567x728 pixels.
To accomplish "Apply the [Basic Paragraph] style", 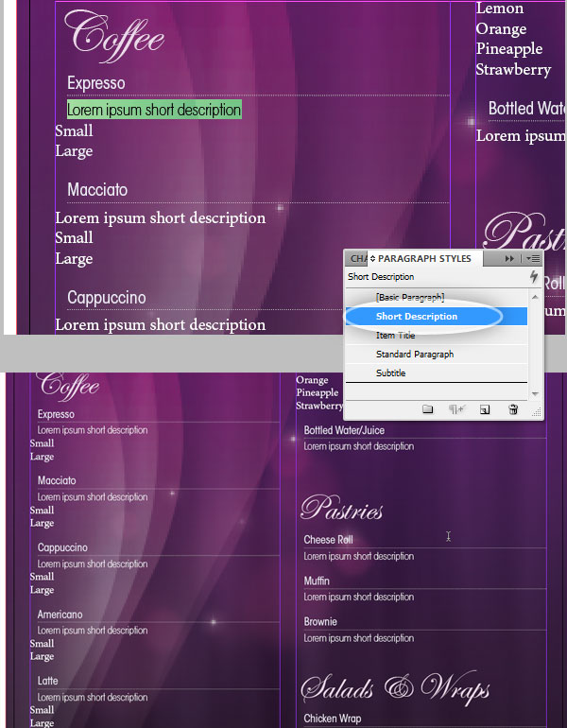I will pos(410,297).
